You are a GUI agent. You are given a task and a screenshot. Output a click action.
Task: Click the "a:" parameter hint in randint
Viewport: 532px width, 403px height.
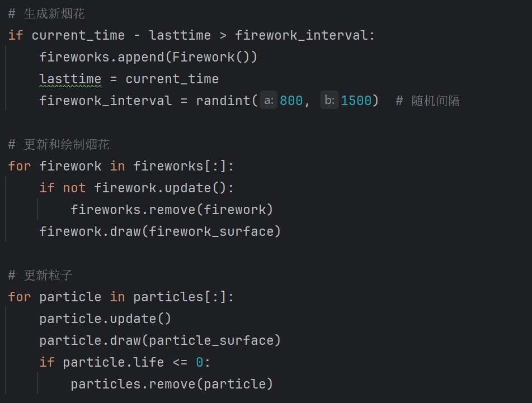click(x=269, y=101)
